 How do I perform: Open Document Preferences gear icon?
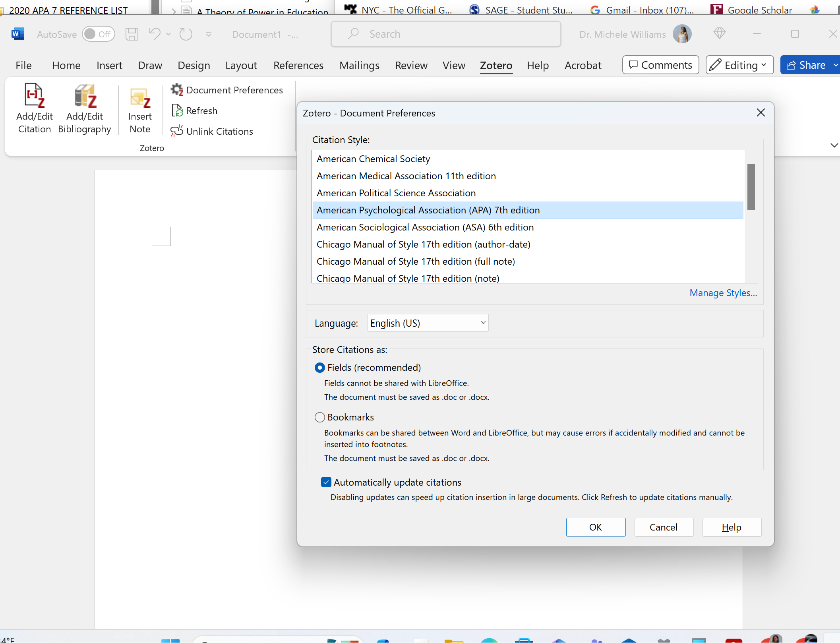coord(177,90)
